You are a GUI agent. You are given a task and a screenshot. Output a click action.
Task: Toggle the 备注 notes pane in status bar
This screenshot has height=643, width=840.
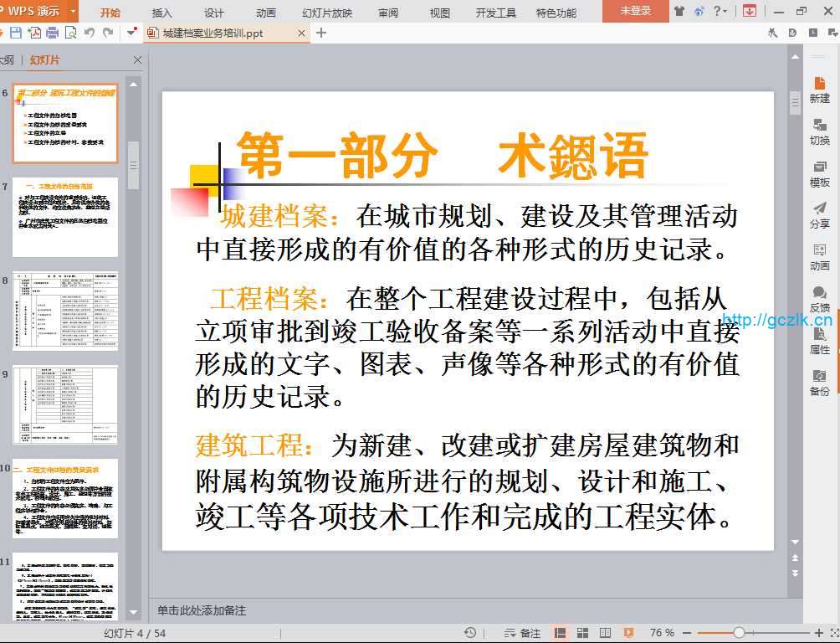[x=522, y=633]
